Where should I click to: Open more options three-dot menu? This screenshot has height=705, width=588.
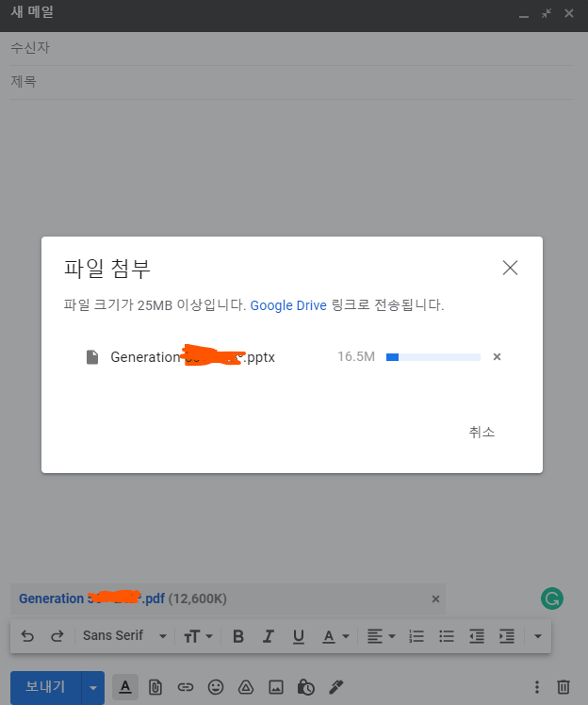pyautogui.click(x=537, y=687)
